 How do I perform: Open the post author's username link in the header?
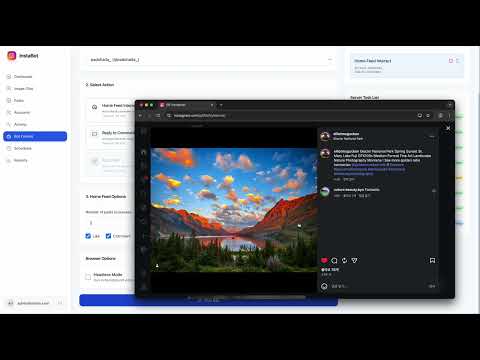[x=346, y=134]
